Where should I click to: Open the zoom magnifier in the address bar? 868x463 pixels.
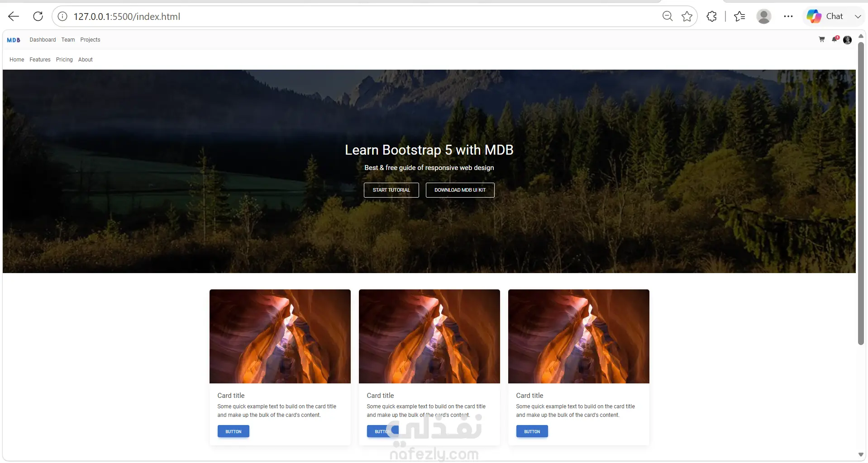[667, 16]
